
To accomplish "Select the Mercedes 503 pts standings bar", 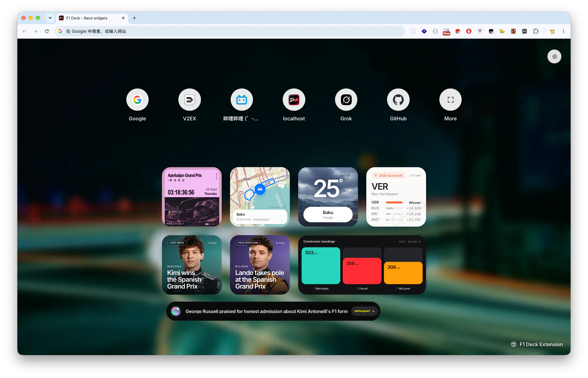I will click(x=321, y=266).
